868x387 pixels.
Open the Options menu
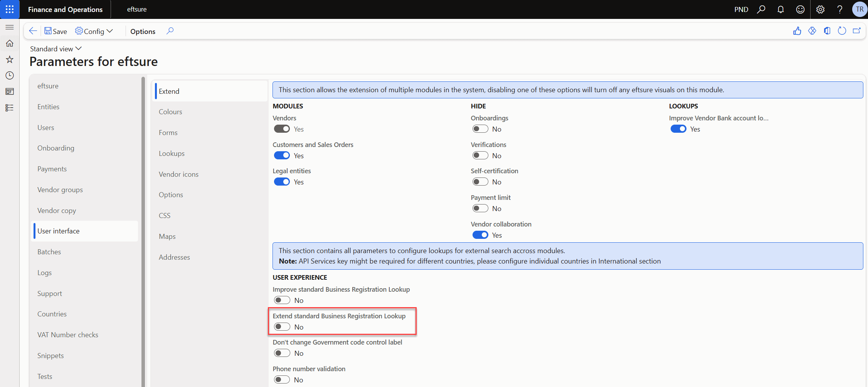click(143, 31)
